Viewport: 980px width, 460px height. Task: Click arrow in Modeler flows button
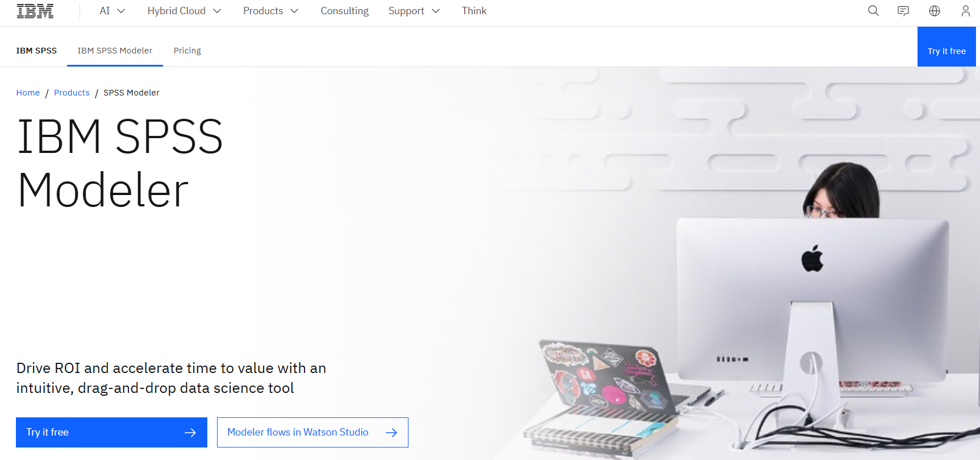391,433
